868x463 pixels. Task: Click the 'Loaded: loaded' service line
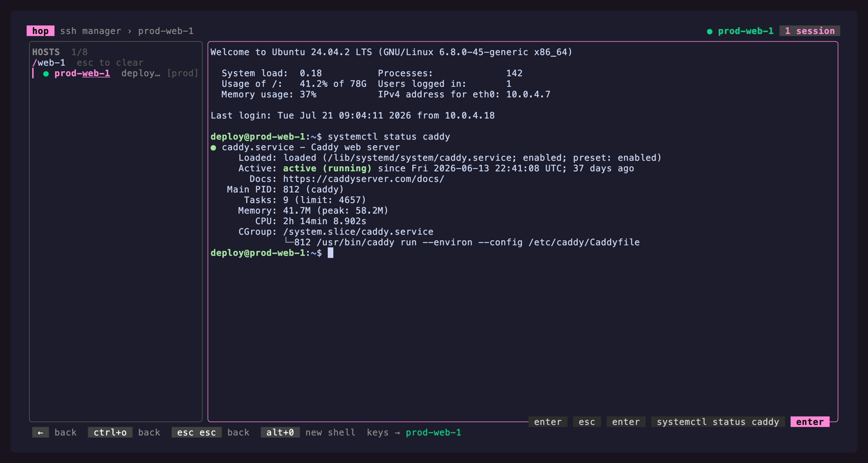(450, 158)
